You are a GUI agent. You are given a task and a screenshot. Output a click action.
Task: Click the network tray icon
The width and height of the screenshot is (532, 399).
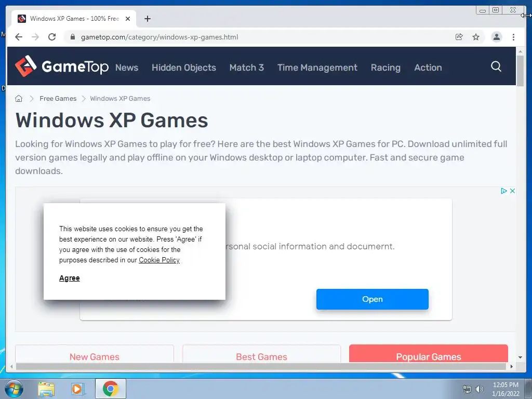[x=467, y=389]
